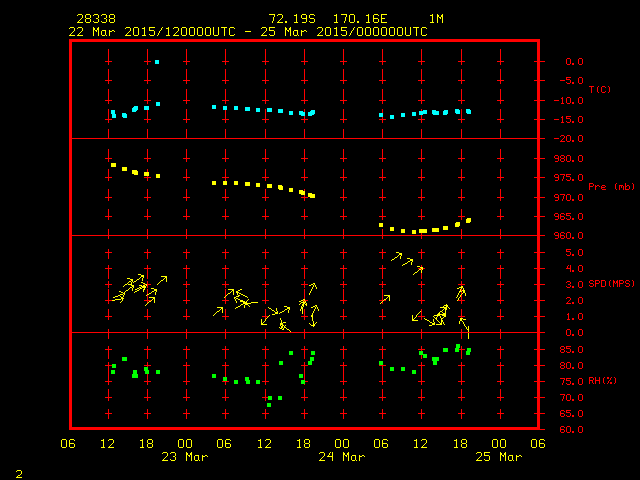Click the 00 hour tick above 23 Mar
This screenshot has width=640, height=480.
coord(185,444)
